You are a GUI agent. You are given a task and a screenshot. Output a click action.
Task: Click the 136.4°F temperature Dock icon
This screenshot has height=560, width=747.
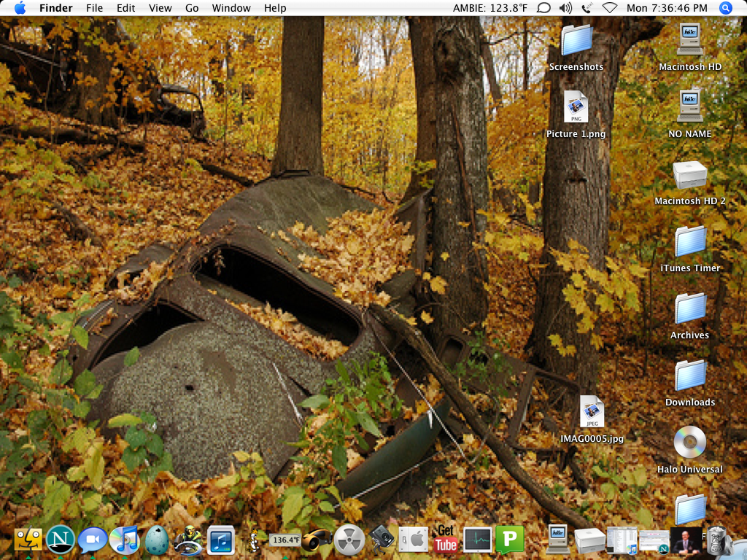point(285,540)
